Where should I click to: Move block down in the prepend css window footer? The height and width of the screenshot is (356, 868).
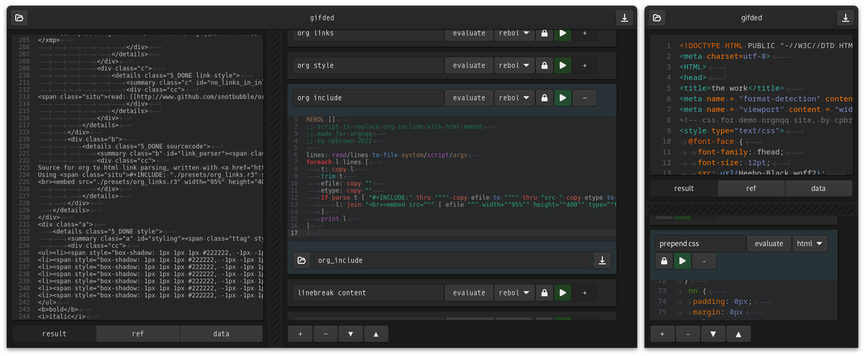coord(713,334)
